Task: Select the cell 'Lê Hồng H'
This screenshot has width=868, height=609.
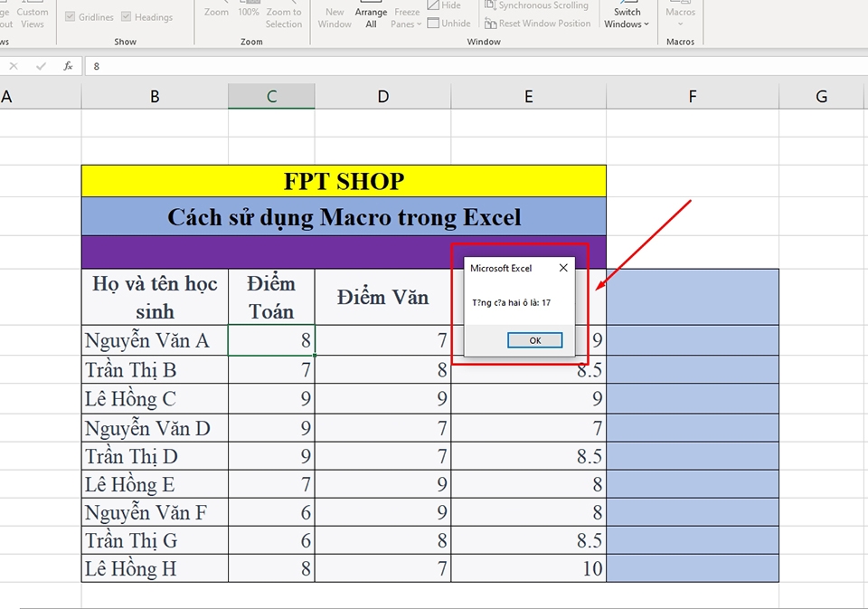Action: click(155, 568)
